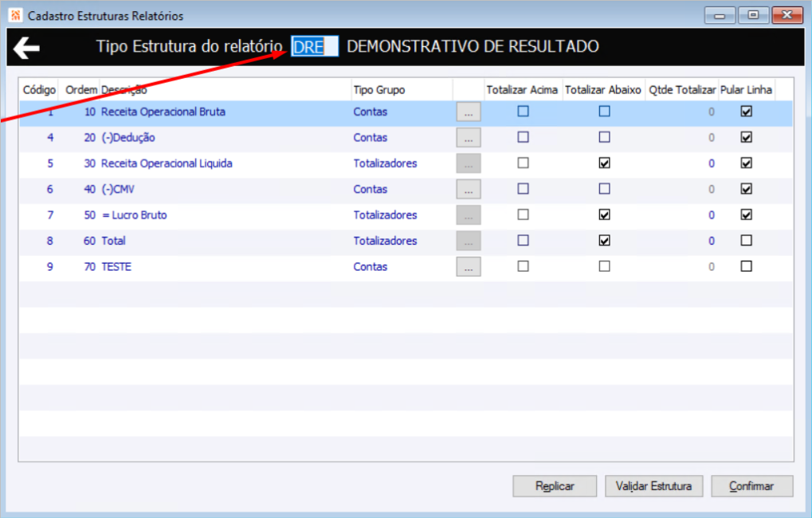
Task: Uncheck Totalizar Abaixo for Receita Operacional Liquida
Action: pyautogui.click(x=604, y=163)
